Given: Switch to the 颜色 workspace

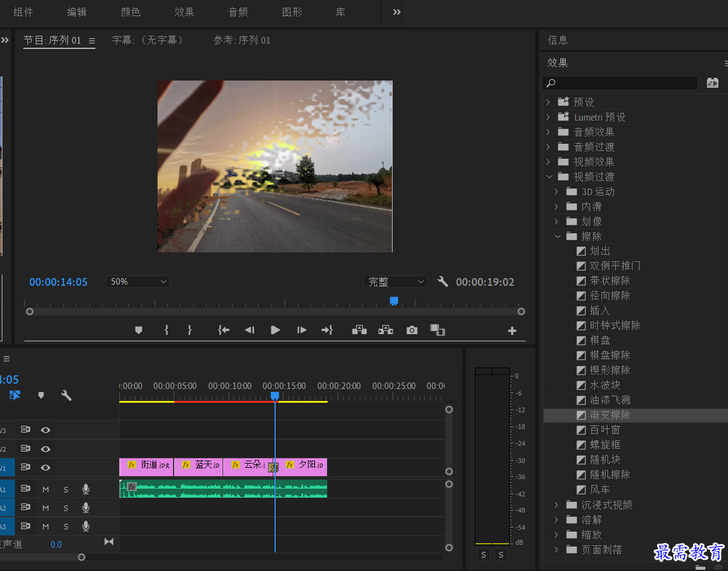Looking at the screenshot, I should 131,12.
